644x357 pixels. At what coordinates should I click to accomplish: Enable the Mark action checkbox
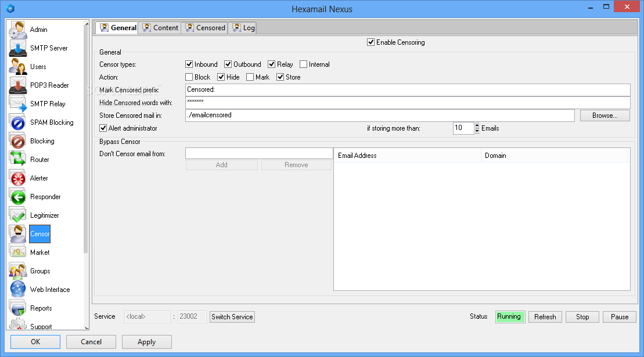click(250, 77)
